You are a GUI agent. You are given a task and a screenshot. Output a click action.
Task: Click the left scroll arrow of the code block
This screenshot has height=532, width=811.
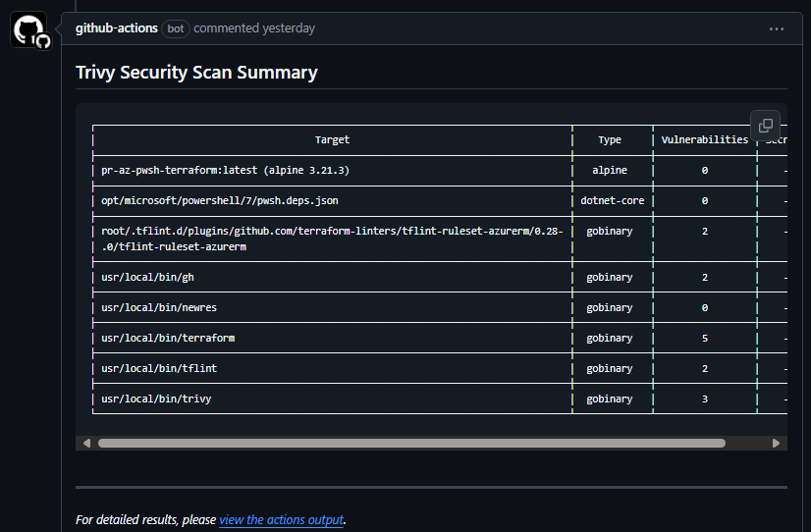(x=86, y=443)
